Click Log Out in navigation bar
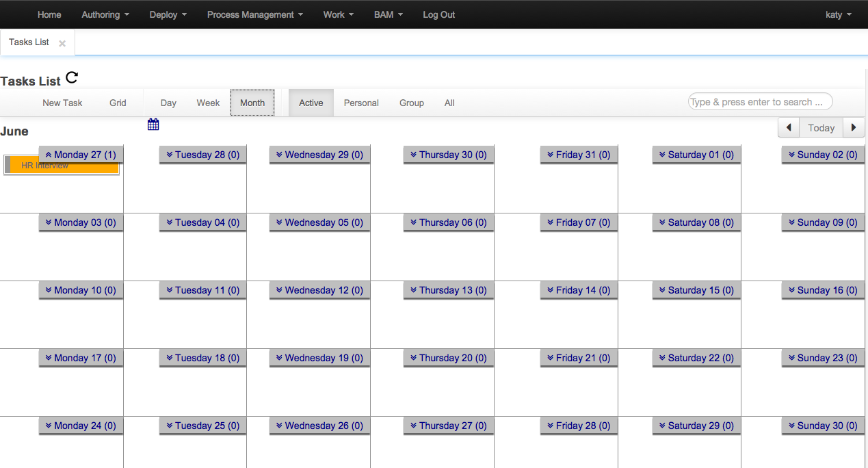The width and height of the screenshot is (868, 468). [438, 14]
